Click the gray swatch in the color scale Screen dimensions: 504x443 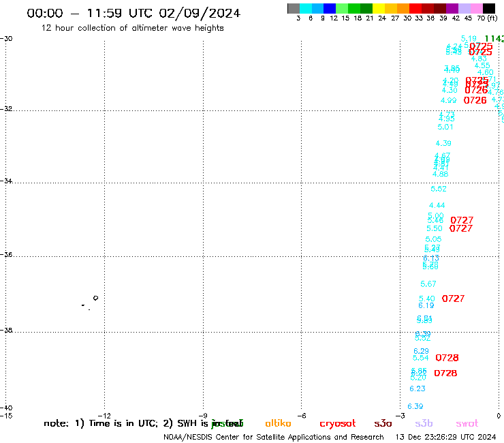[x=294, y=8]
